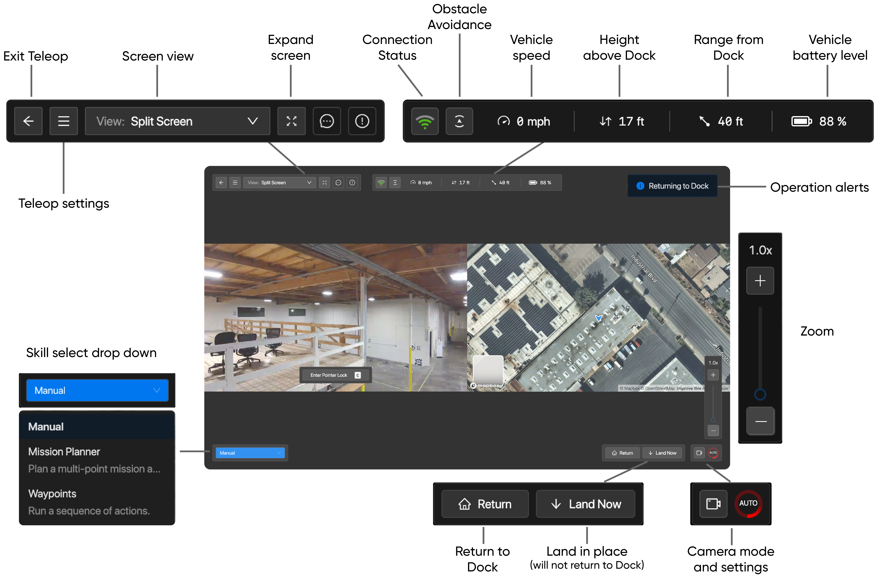Click the small Land Now button in app
This screenshot has height=588, width=882.
pyautogui.click(x=663, y=453)
